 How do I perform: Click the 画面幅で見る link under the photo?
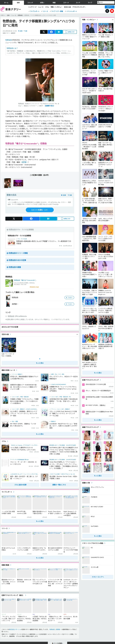tap(49, 106)
